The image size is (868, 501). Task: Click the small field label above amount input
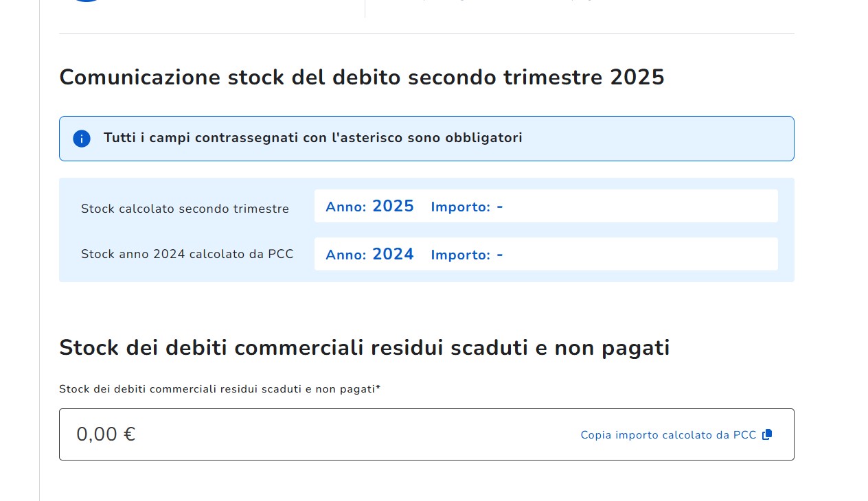pyautogui.click(x=217, y=389)
